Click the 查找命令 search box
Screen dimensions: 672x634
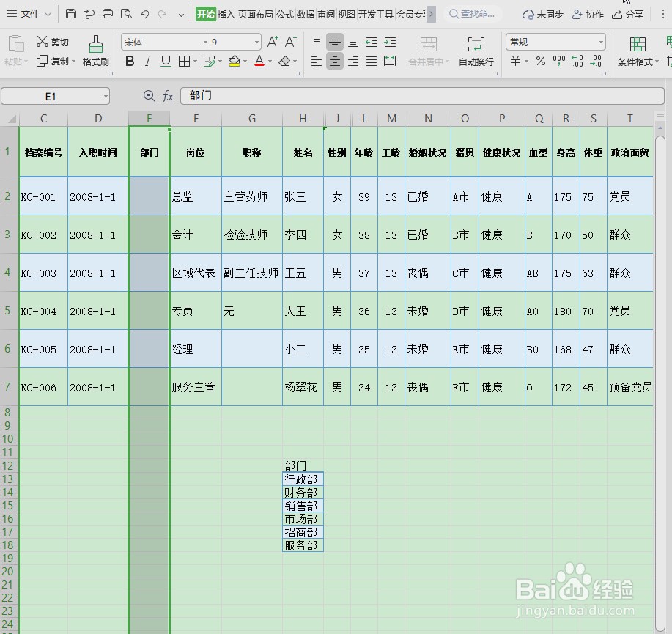point(473,14)
